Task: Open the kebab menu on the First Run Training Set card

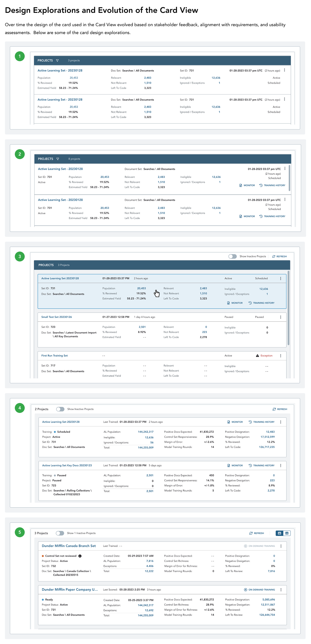Action: click(281, 356)
